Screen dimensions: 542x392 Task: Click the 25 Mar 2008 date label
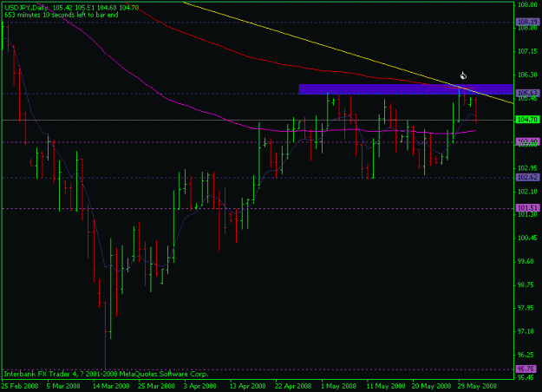pyautogui.click(x=157, y=386)
